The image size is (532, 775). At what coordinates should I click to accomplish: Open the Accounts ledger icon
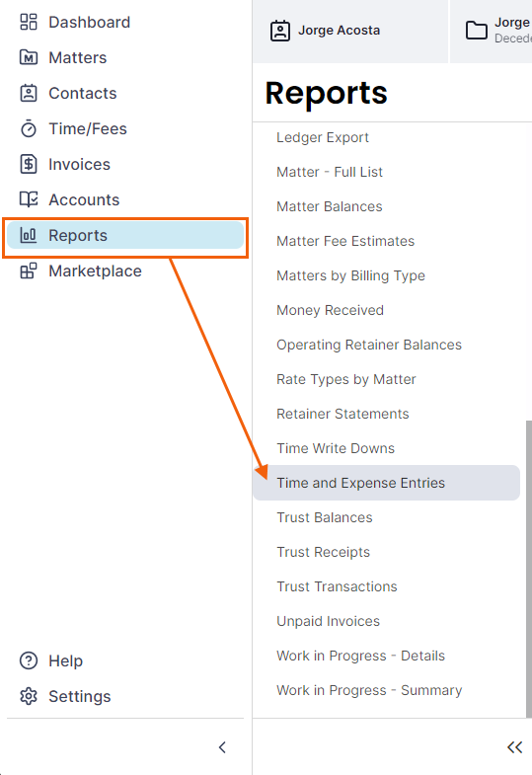pyautogui.click(x=29, y=199)
